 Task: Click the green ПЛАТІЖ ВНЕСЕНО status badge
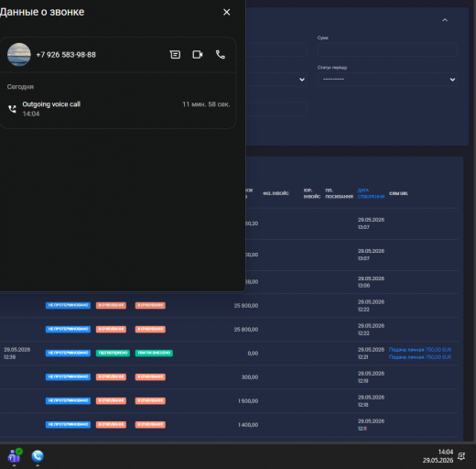tap(154, 353)
